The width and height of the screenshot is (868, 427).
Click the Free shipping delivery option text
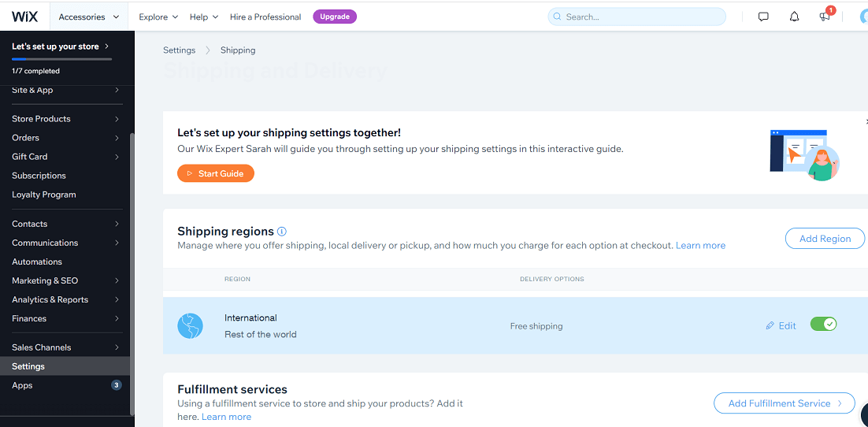536,326
